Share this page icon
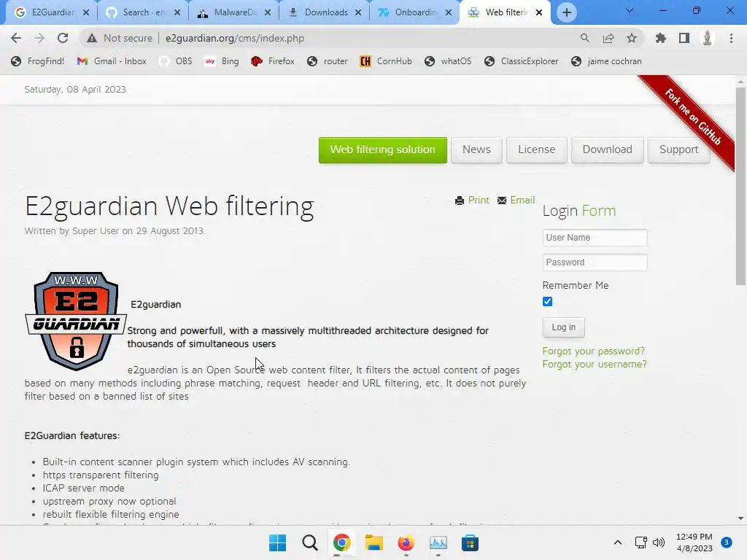This screenshot has height=560, width=747. pyautogui.click(x=608, y=38)
